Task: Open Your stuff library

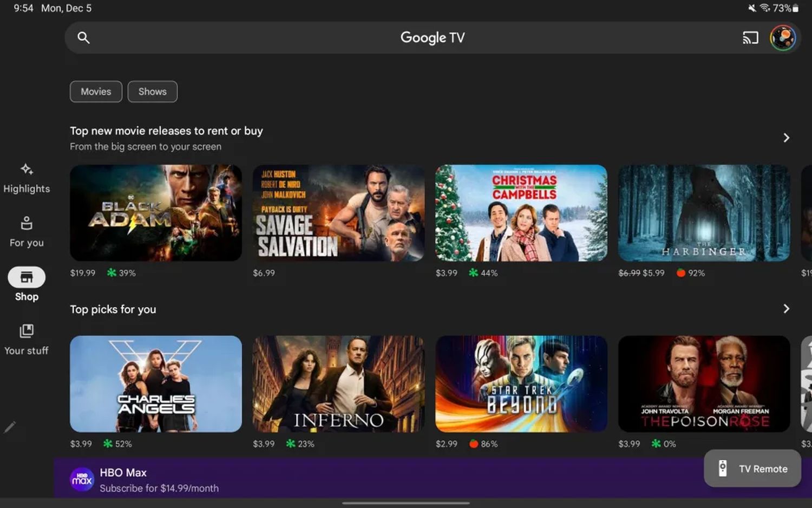Action: [x=27, y=340]
